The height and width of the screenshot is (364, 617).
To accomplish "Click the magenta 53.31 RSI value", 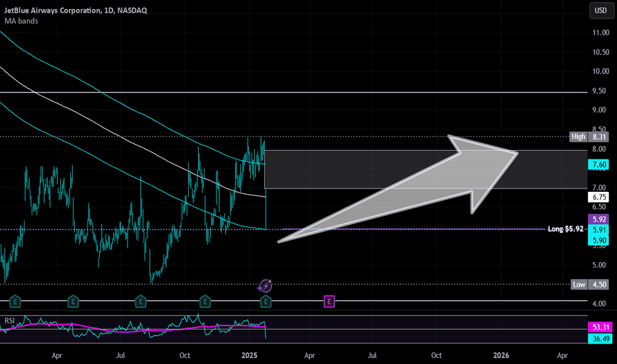I will (600, 327).
